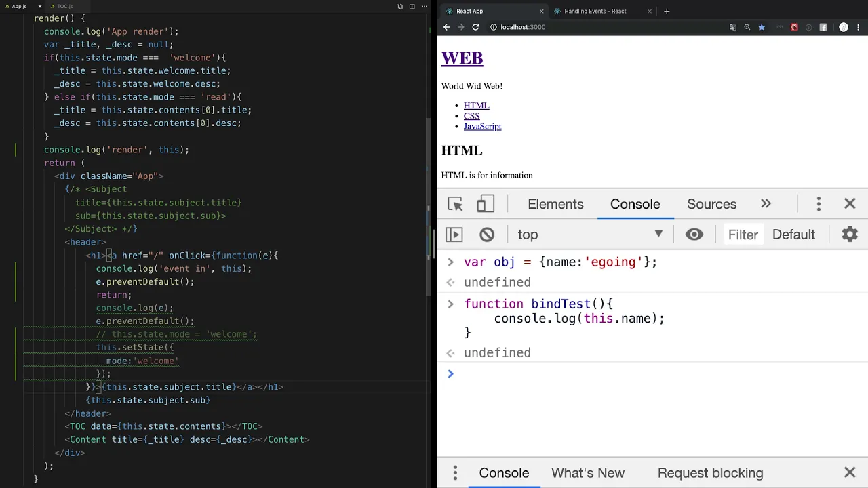Open the CSS list link
This screenshot has width=868, height=488.
[471, 116]
